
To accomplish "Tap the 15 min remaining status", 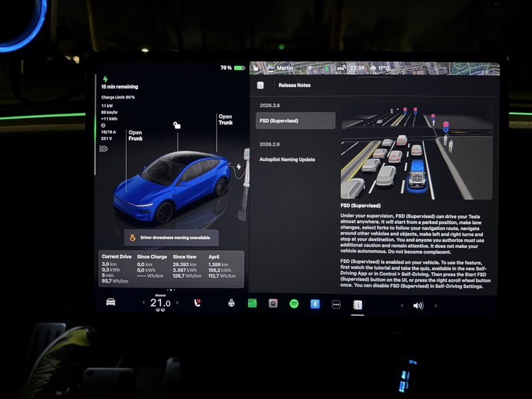I will [x=120, y=87].
